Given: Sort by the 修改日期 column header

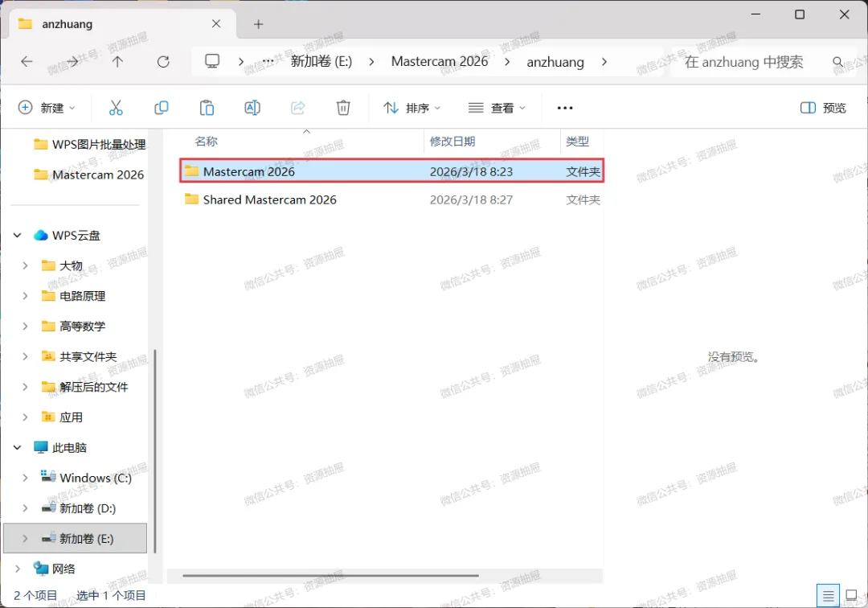Looking at the screenshot, I should pos(452,142).
